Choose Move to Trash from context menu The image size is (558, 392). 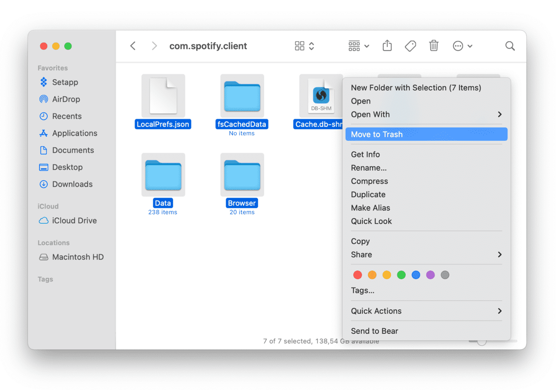pyautogui.click(x=426, y=134)
